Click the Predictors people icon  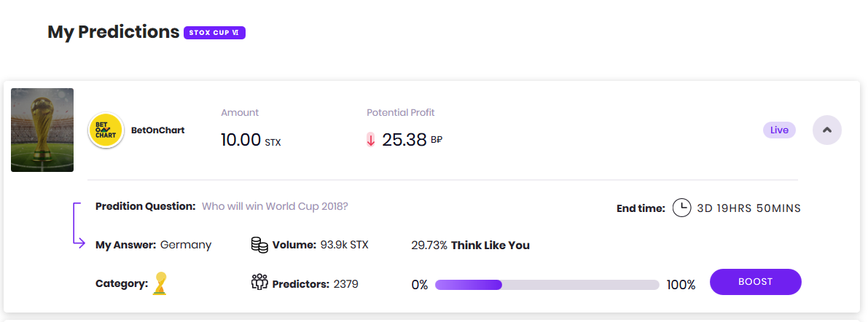coord(259,283)
